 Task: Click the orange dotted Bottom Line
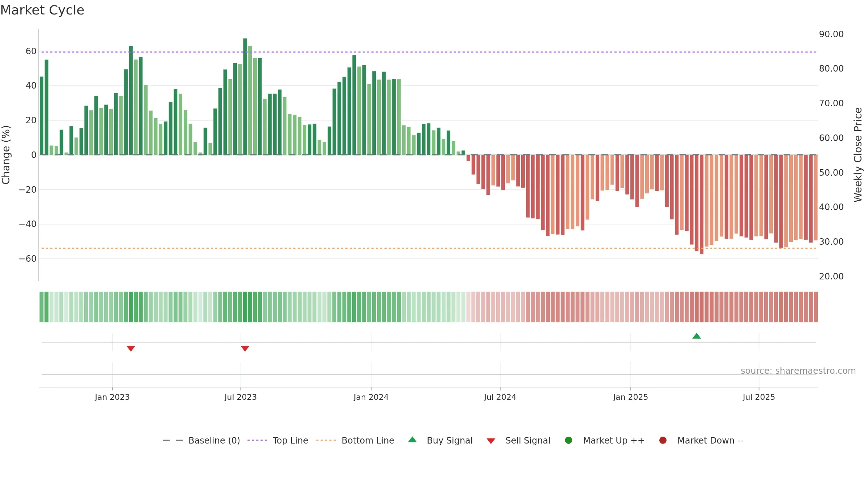[x=429, y=248]
